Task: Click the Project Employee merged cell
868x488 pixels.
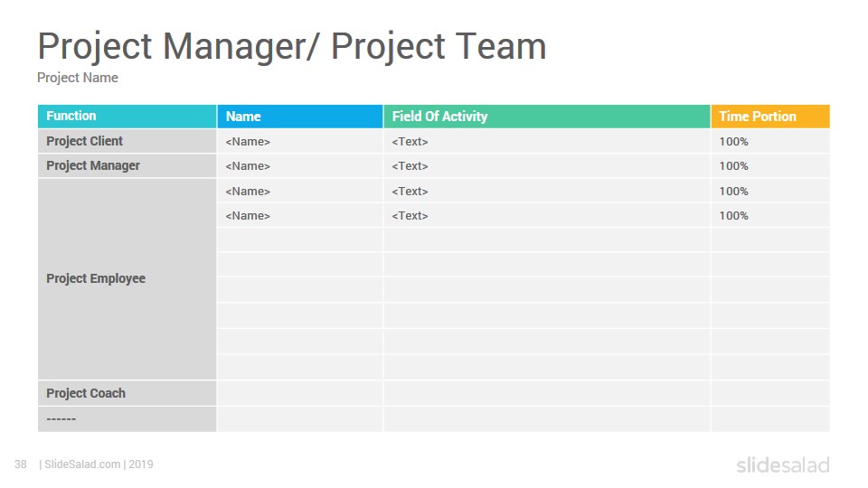Action: click(x=127, y=279)
